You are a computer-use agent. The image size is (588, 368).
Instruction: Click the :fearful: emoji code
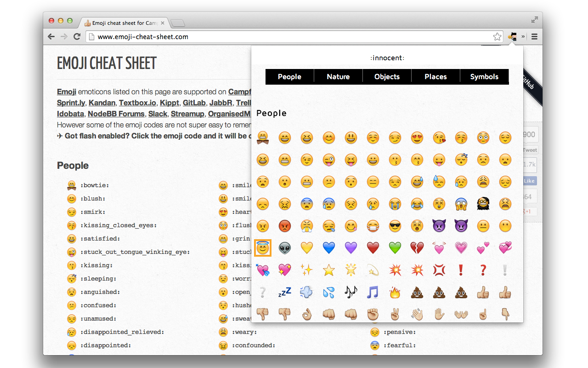[400, 345]
